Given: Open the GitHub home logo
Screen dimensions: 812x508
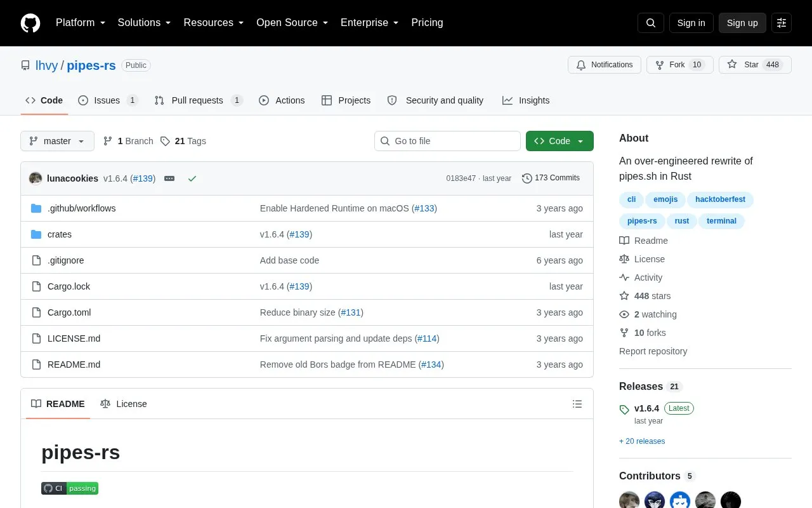Looking at the screenshot, I should click(x=30, y=23).
